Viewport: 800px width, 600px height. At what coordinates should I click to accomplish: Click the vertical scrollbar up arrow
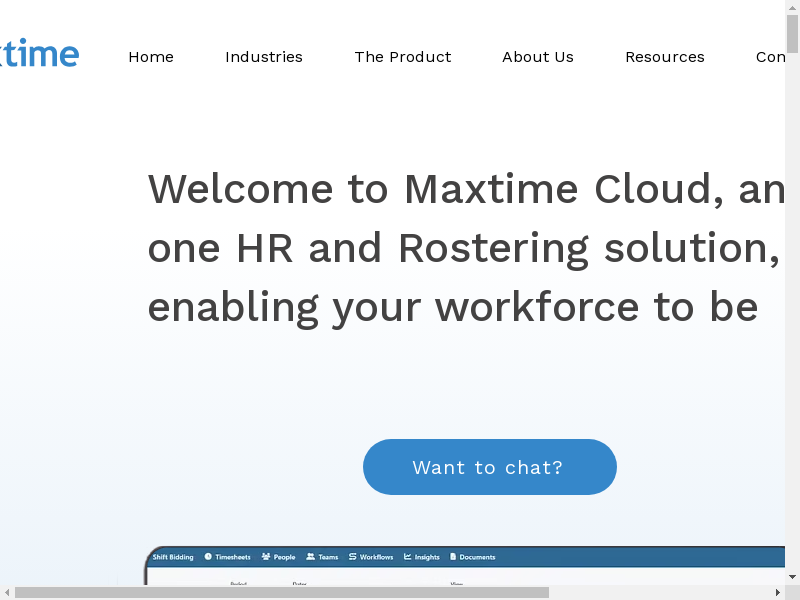click(x=792, y=8)
